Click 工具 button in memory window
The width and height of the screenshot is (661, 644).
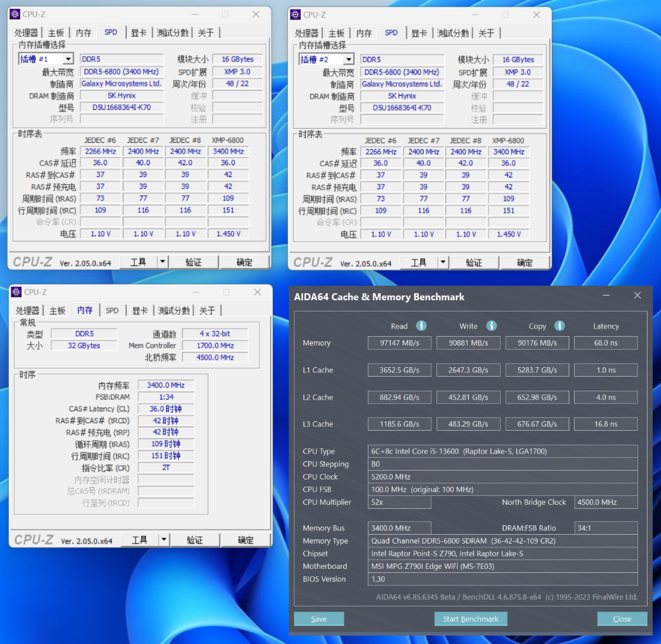pyautogui.click(x=140, y=540)
